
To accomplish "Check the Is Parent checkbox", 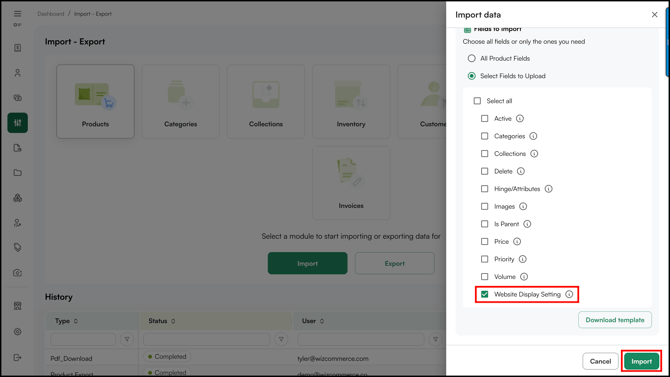I will pos(485,224).
